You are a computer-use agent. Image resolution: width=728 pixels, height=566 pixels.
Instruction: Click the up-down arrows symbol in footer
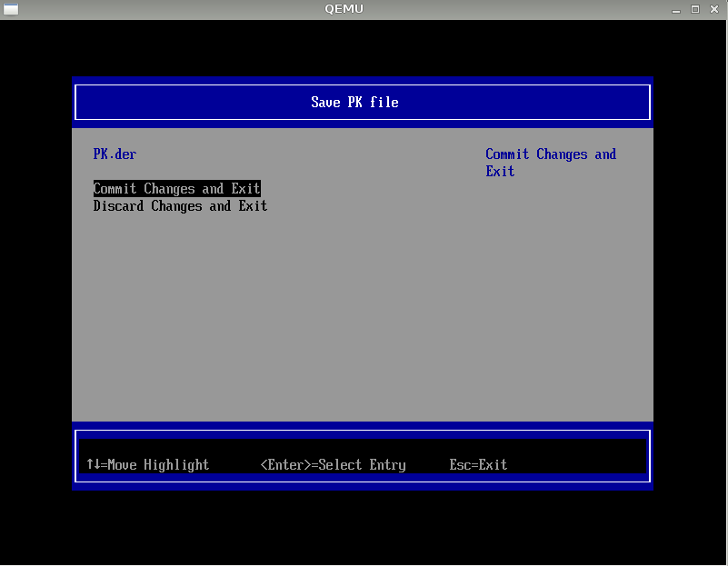pyautogui.click(x=93, y=465)
